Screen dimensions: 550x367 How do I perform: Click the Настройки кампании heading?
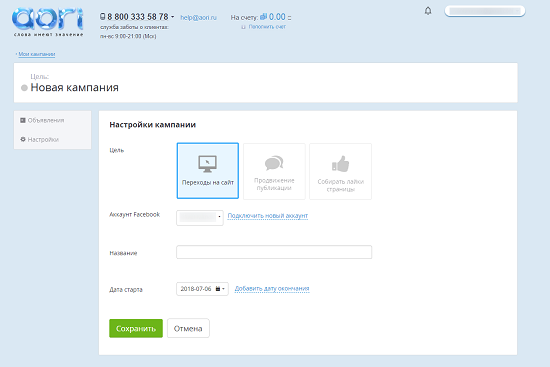click(153, 125)
